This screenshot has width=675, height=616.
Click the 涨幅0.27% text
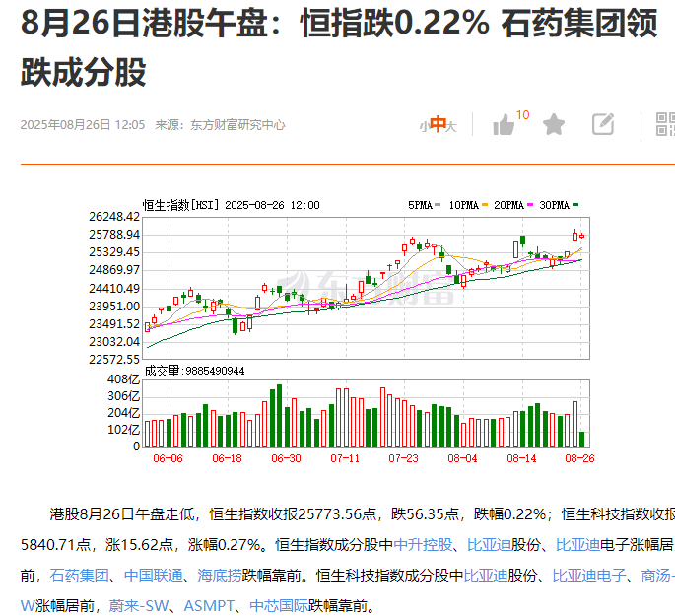tap(224, 544)
